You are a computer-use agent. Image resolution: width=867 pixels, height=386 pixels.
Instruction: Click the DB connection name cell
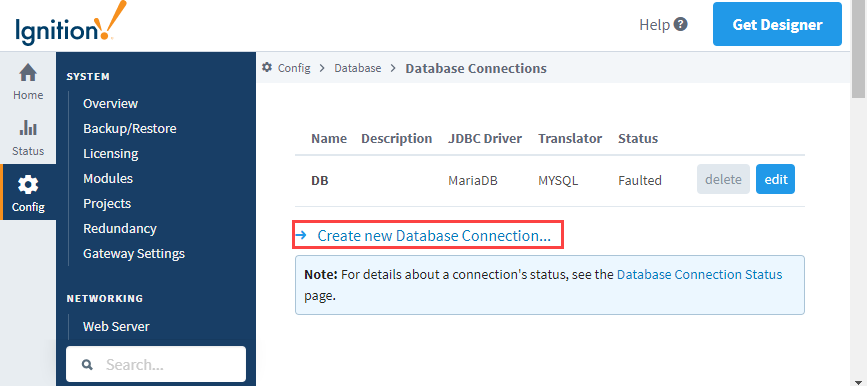click(320, 180)
